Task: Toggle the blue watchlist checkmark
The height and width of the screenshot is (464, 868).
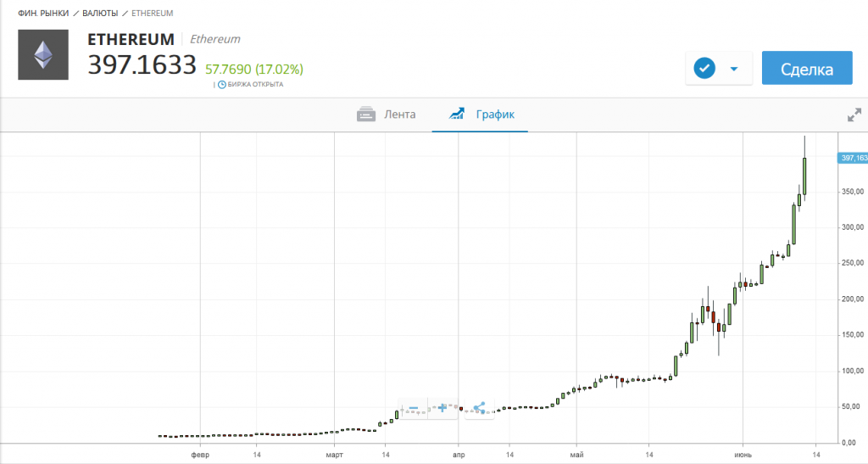Action: point(704,69)
